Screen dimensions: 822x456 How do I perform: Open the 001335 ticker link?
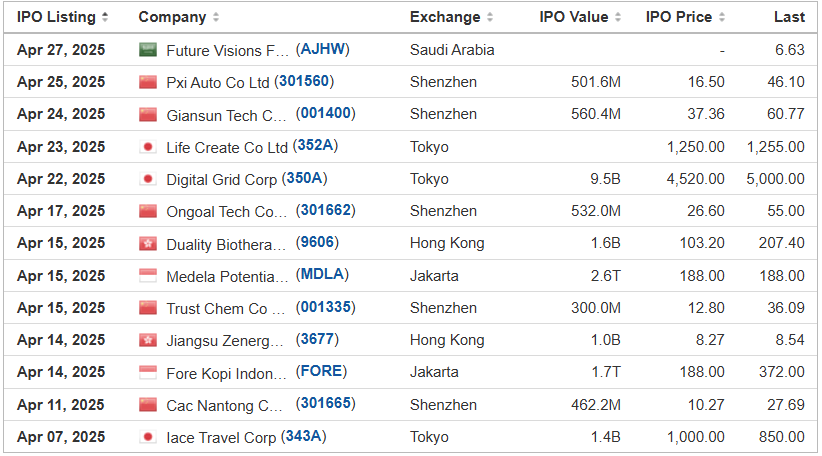326,307
